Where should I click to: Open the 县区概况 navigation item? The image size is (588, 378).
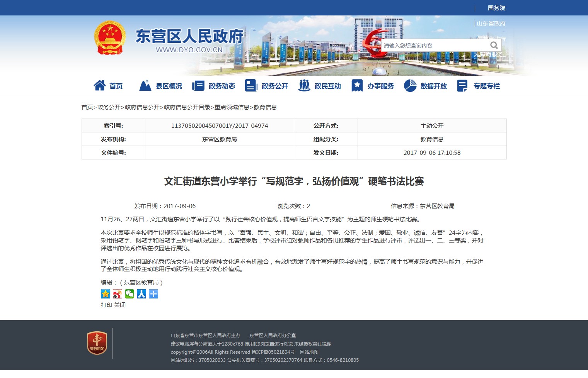point(161,86)
